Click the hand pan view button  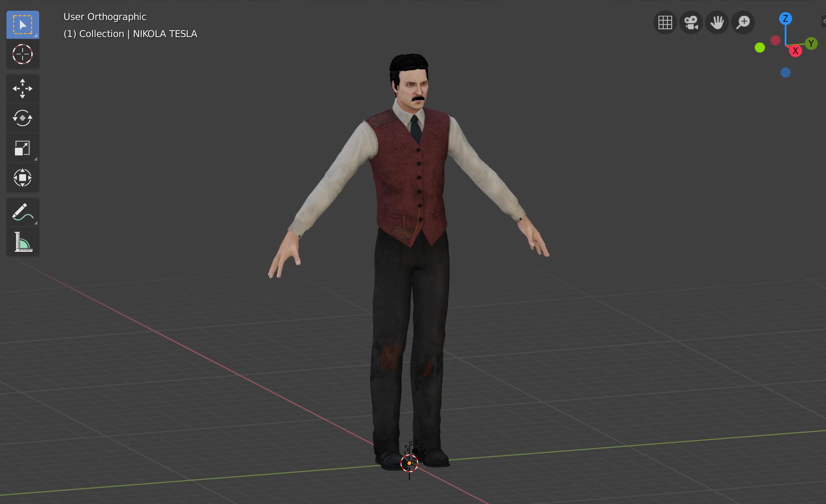pyautogui.click(x=717, y=22)
